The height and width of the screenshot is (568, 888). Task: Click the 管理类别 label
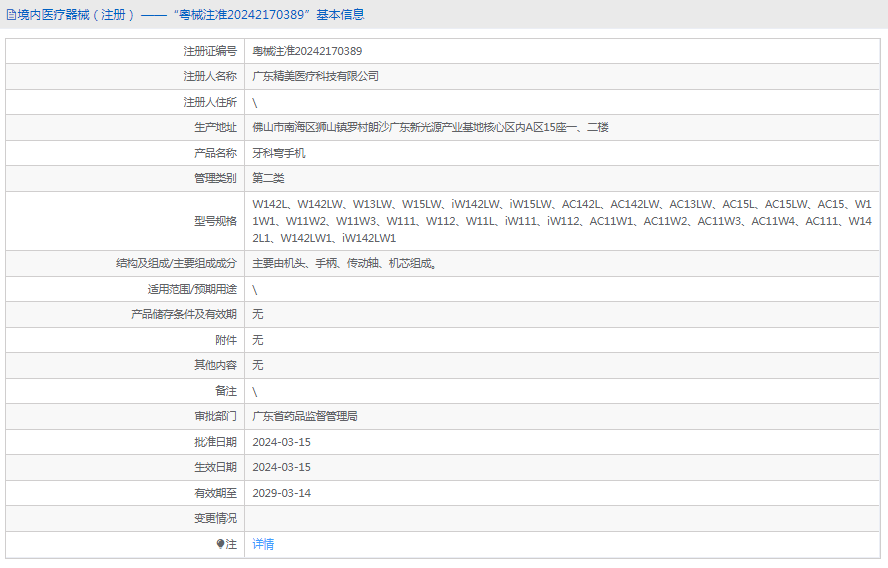215,178
